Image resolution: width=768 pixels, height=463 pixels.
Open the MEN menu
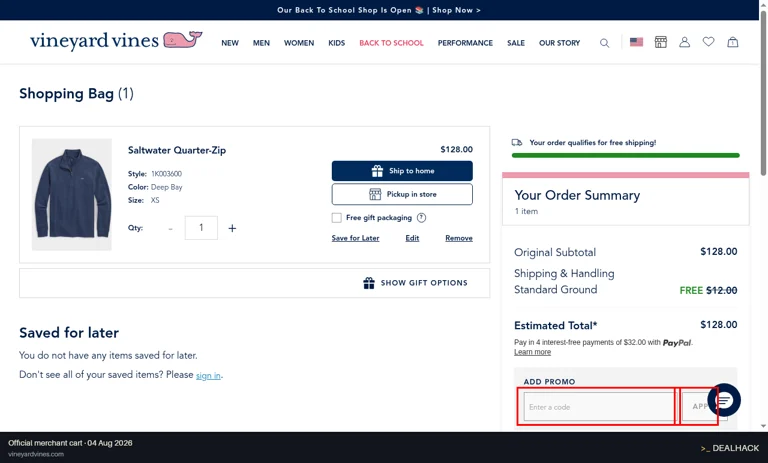pos(261,43)
